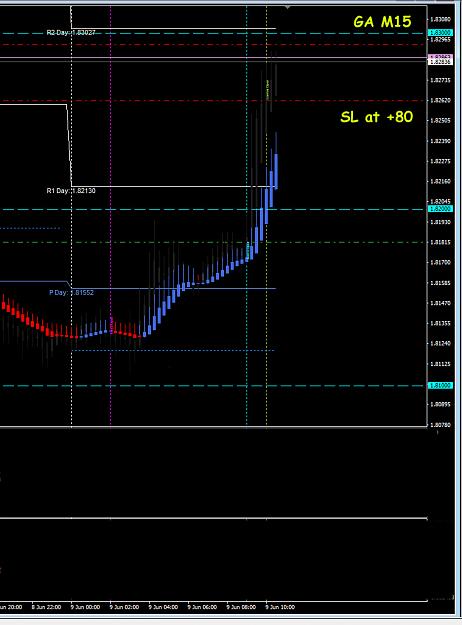Click the 1.80780 price axis value
Viewport: 462px width, 625px height.
pos(441,425)
